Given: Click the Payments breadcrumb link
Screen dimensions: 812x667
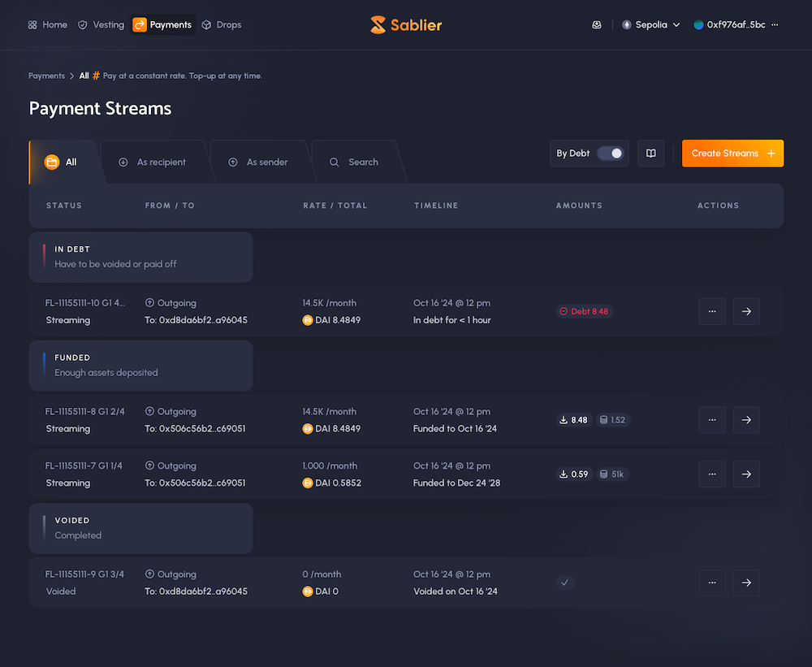Looking at the screenshot, I should pos(46,76).
